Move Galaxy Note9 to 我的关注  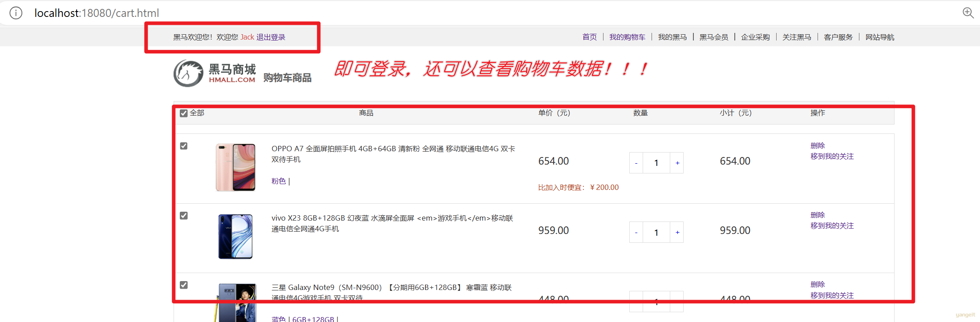[x=832, y=295]
